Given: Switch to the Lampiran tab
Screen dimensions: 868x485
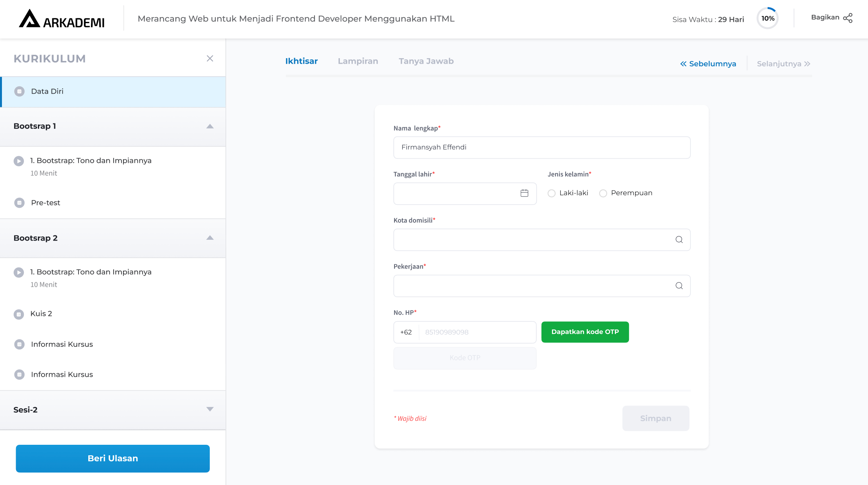Looking at the screenshot, I should click(x=358, y=61).
